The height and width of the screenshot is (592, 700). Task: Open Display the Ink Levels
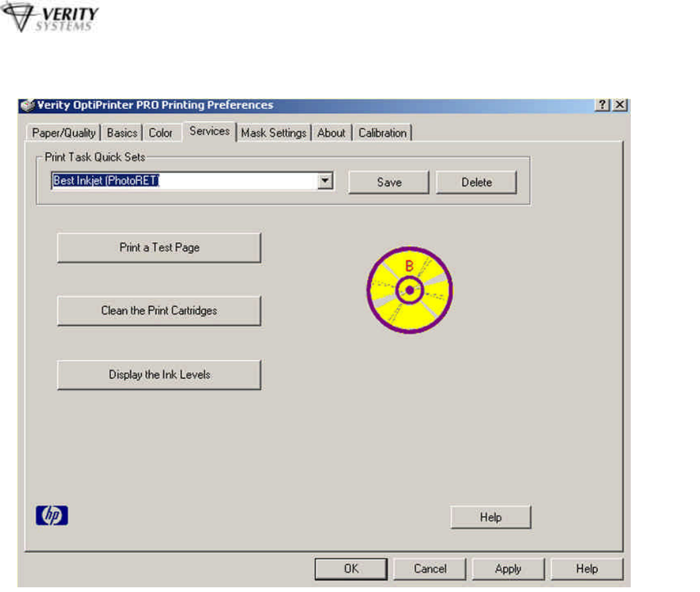(x=159, y=375)
